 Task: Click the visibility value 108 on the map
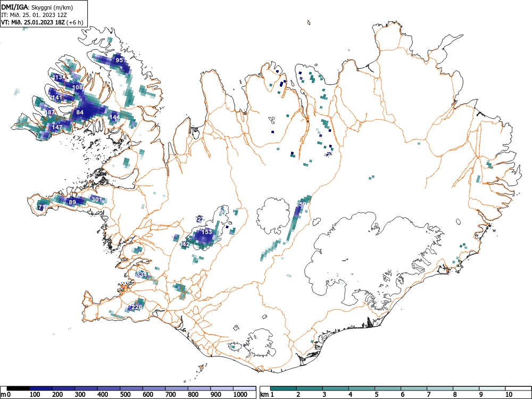78,87
